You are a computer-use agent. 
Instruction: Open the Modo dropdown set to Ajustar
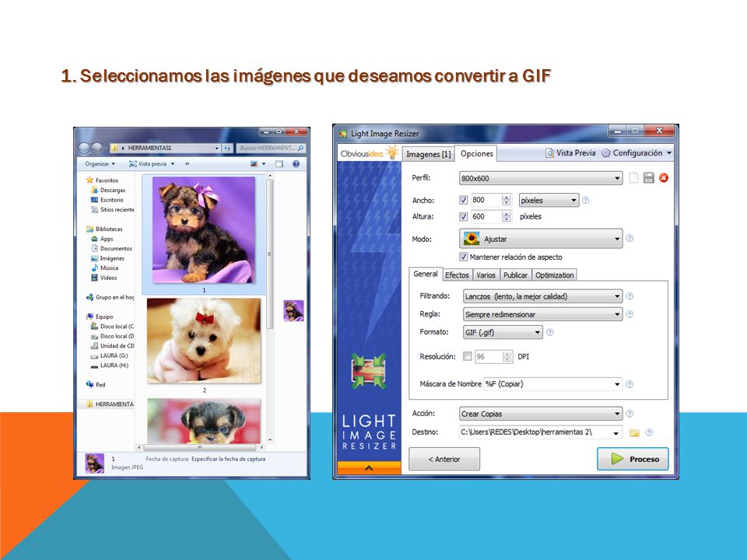point(541,239)
